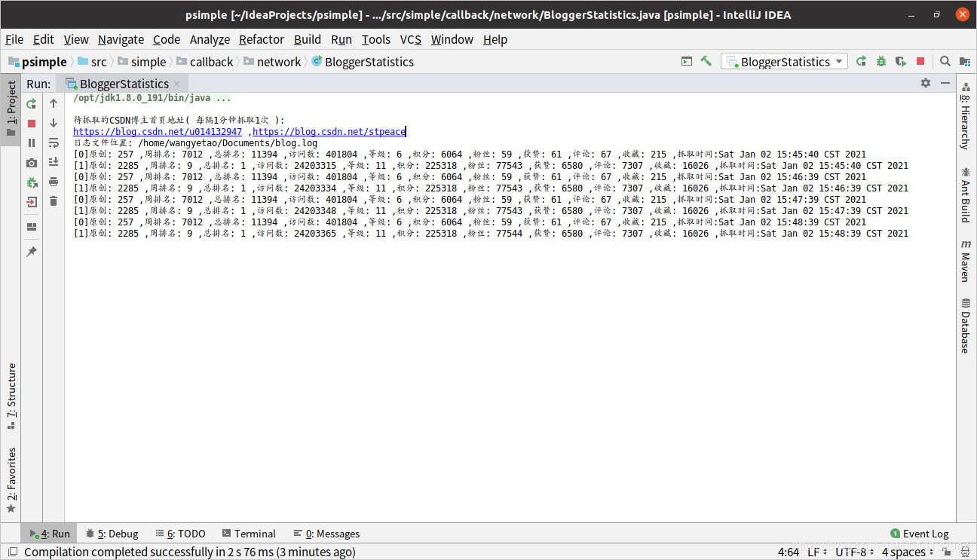Restore layout icon in Run sidebar

pos(32,226)
